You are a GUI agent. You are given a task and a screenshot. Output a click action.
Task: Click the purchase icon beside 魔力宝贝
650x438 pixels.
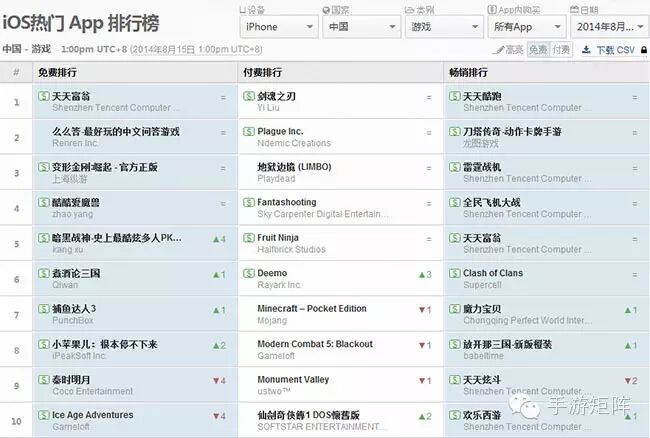click(x=455, y=309)
